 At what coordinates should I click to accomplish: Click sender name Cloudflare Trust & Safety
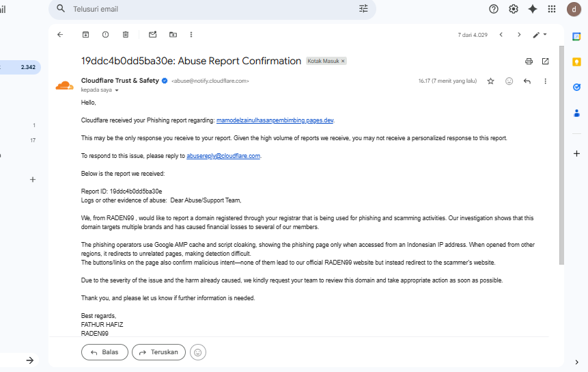[x=120, y=81]
